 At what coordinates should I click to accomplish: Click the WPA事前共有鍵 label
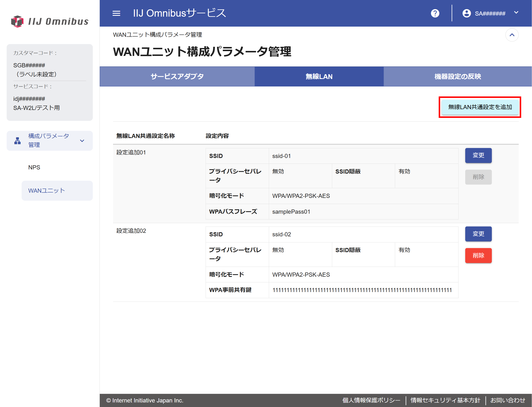click(x=230, y=290)
